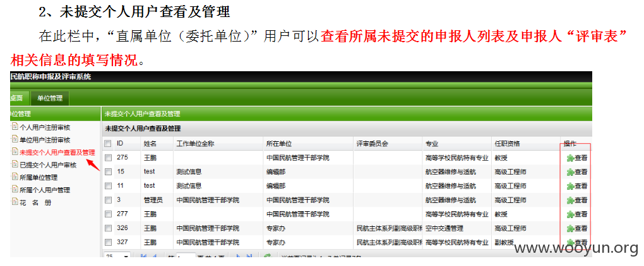This screenshot has height=266, width=644.
Task: Click 民航主体系列副高级职称 cell in row ID 326
Action: [390, 228]
